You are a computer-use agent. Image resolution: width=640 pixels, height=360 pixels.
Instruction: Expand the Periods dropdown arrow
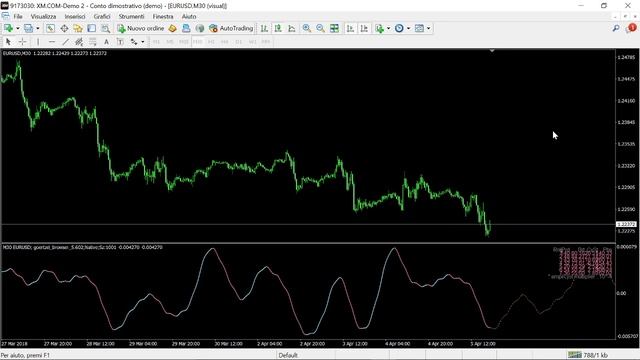click(408, 28)
